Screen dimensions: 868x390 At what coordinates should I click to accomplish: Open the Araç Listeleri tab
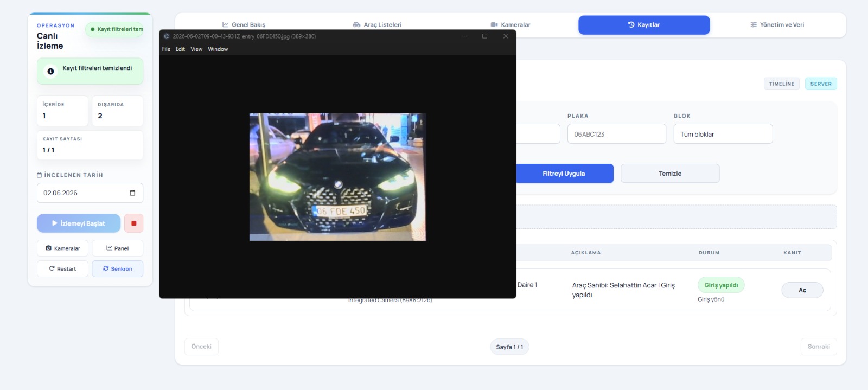(x=377, y=25)
